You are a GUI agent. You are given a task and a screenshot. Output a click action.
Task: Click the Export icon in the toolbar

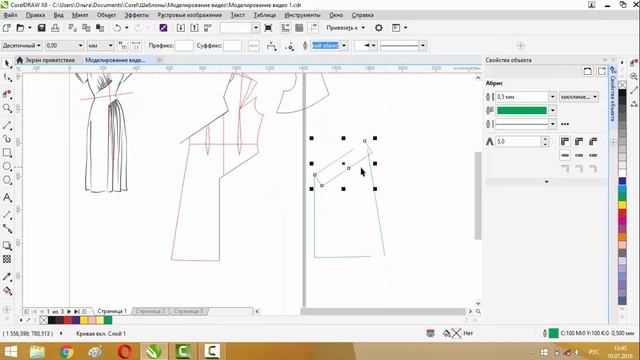click(x=194, y=28)
